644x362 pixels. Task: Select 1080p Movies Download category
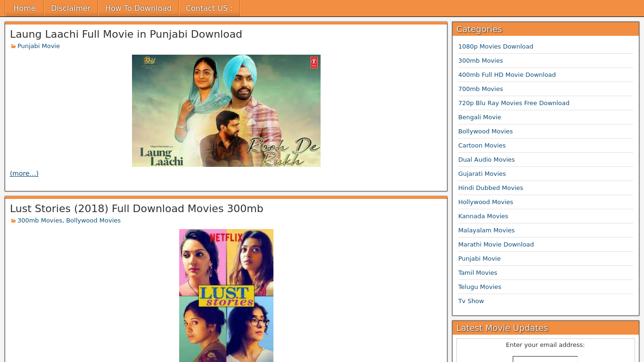click(x=495, y=46)
